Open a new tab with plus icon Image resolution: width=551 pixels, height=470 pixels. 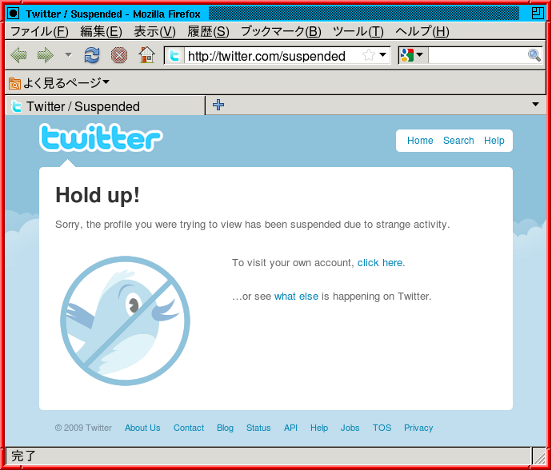(218, 105)
